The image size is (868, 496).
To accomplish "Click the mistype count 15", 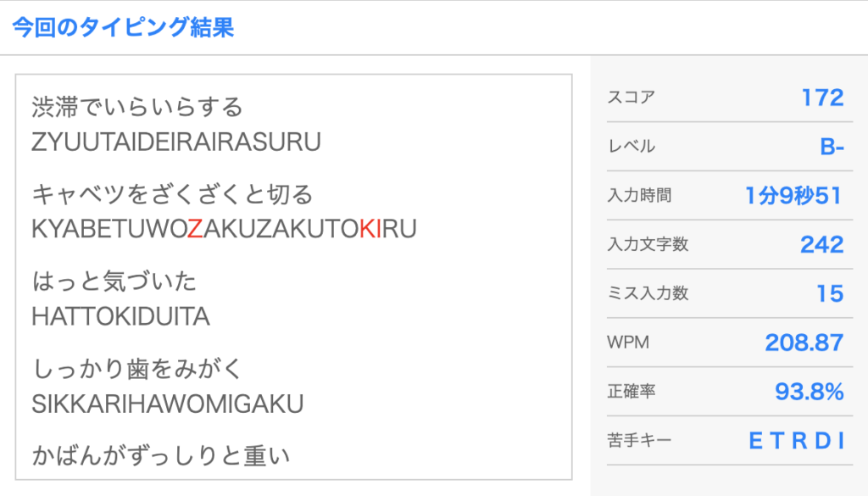I will pyautogui.click(x=830, y=294).
